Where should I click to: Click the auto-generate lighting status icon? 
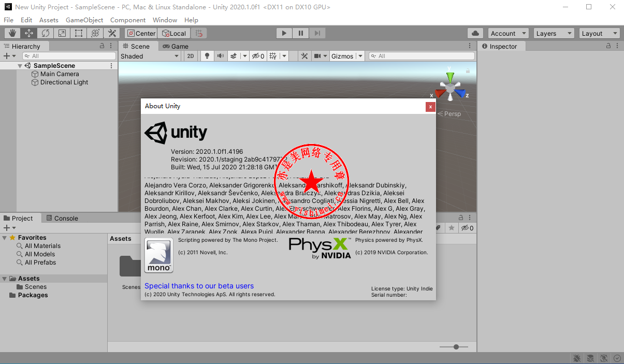(x=604, y=358)
